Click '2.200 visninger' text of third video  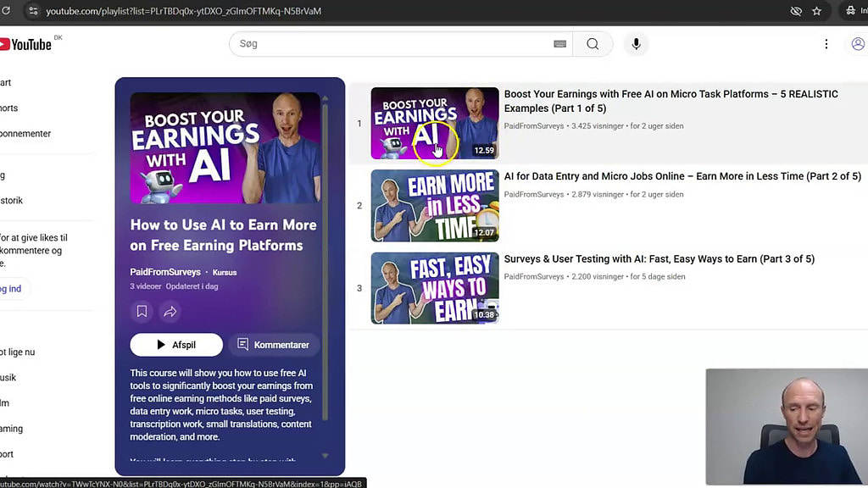pyautogui.click(x=598, y=277)
